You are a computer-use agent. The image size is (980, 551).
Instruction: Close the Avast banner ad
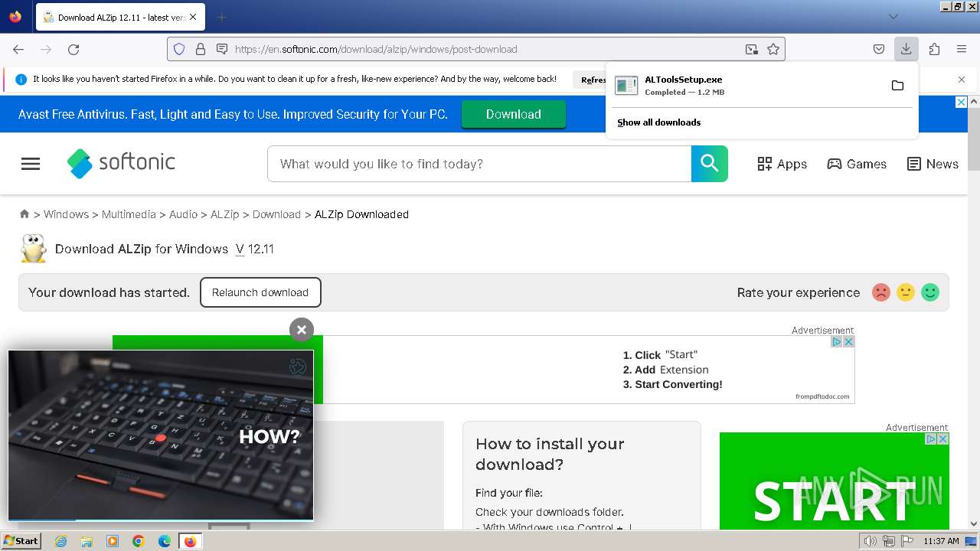[962, 102]
